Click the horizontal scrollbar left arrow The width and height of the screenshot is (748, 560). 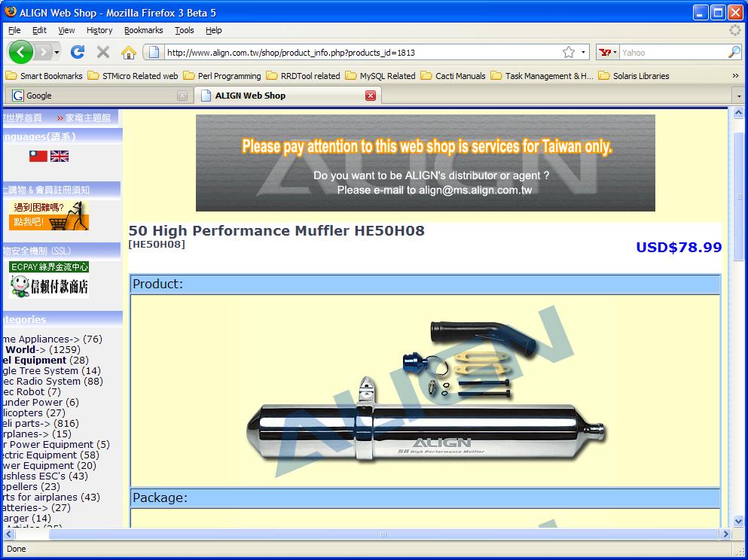tap(10, 534)
